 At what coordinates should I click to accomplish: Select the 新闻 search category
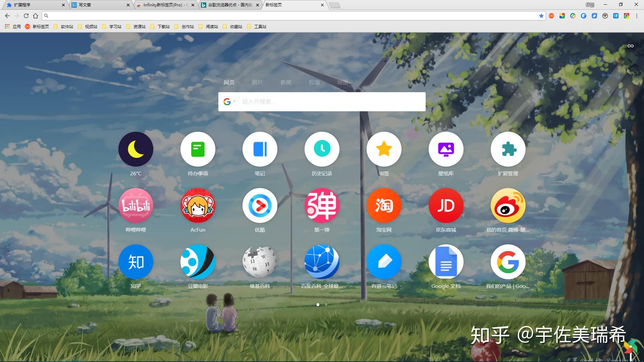286,82
